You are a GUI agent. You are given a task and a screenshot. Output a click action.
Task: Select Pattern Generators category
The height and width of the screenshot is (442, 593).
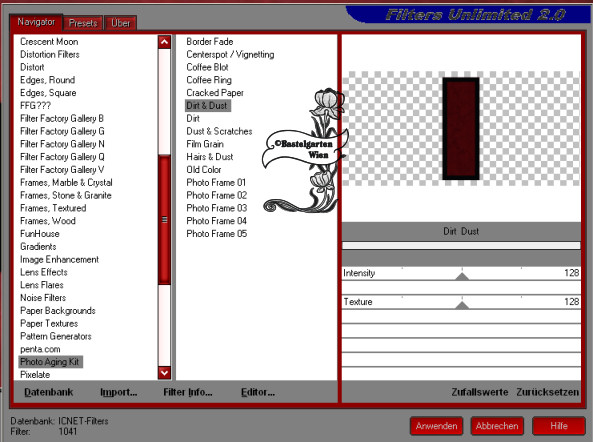tap(56, 336)
